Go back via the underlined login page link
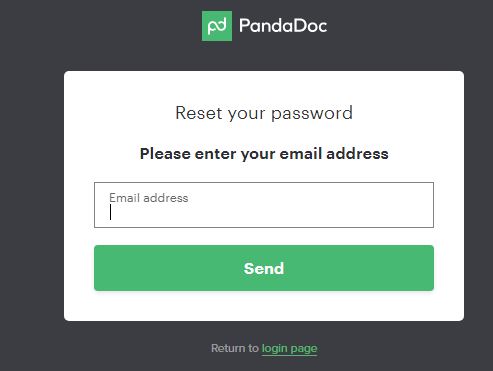This screenshot has width=493, height=371. coord(289,348)
